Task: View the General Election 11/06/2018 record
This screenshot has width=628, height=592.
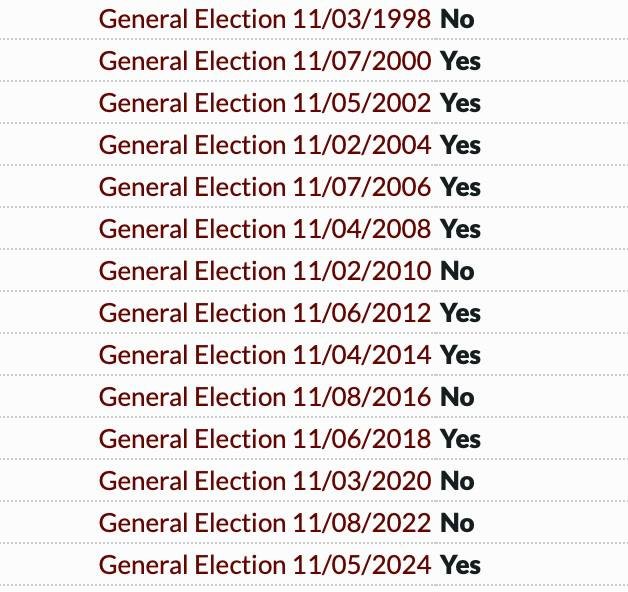Action: click(265, 439)
